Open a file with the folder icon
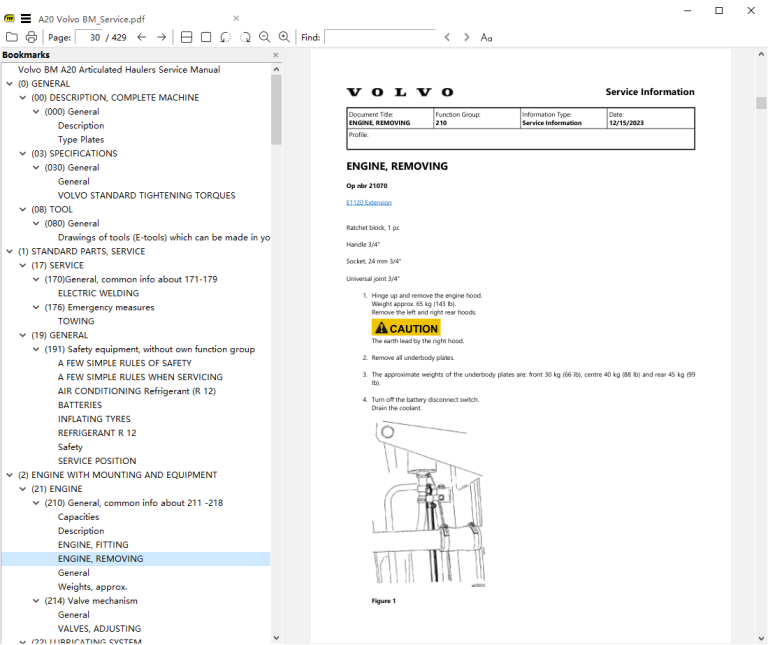 point(12,37)
